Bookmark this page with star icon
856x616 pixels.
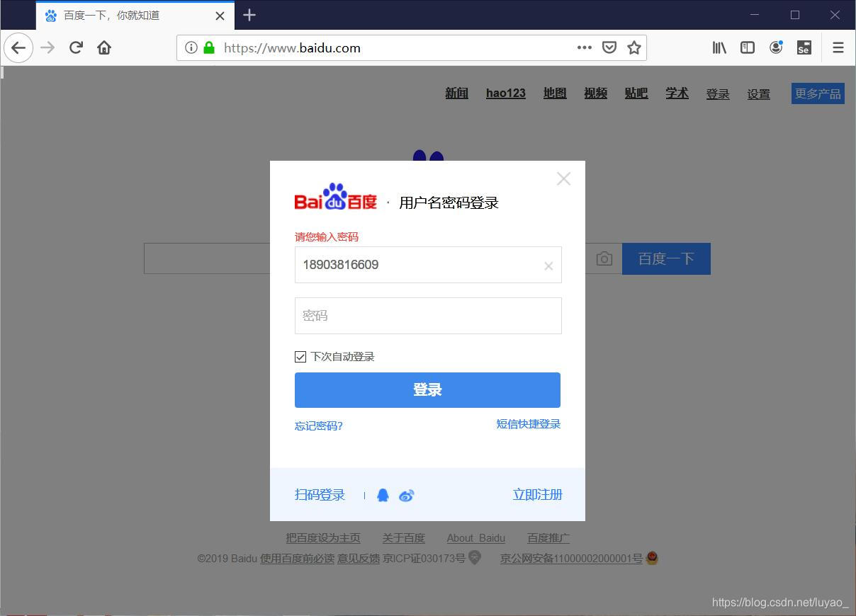pyautogui.click(x=633, y=47)
